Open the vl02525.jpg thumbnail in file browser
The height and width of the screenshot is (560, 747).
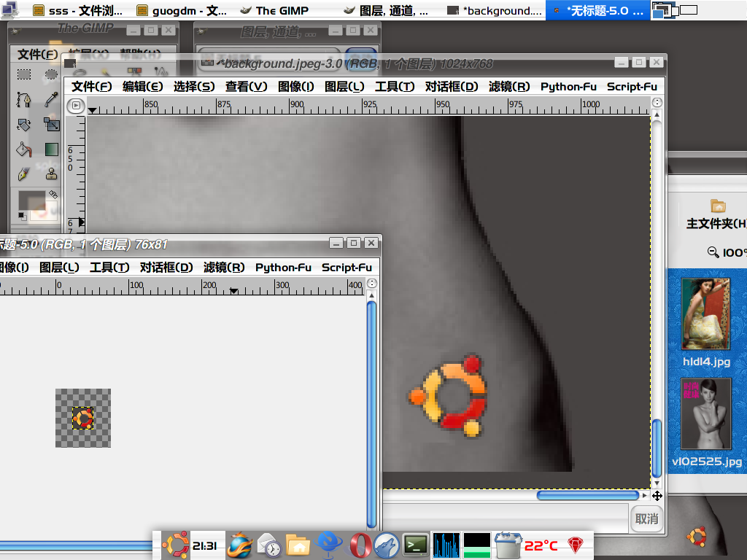[706, 414]
